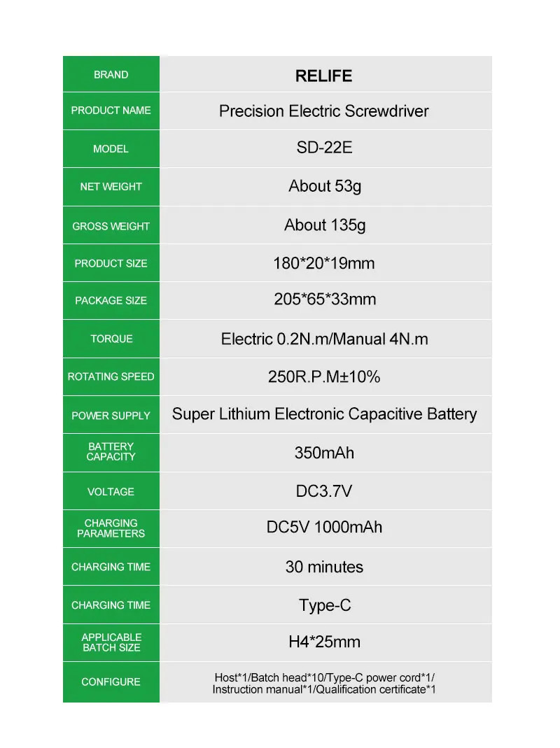Select the 250R.P.M±10% speed value
This screenshot has width=560, height=748.
[324, 377]
